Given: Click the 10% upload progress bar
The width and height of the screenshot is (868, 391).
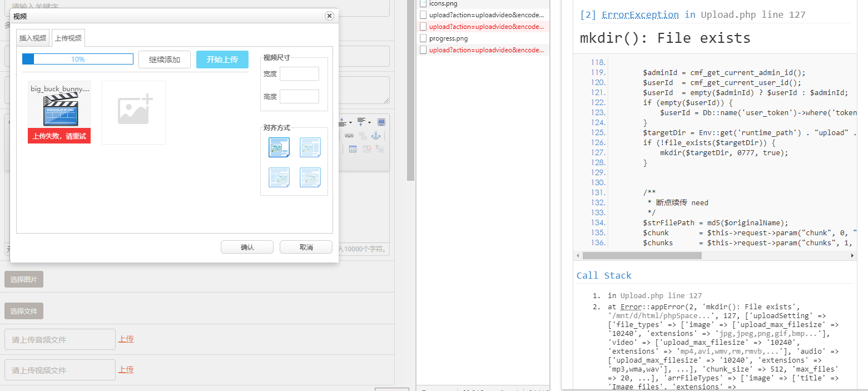Looking at the screenshot, I should (x=78, y=59).
